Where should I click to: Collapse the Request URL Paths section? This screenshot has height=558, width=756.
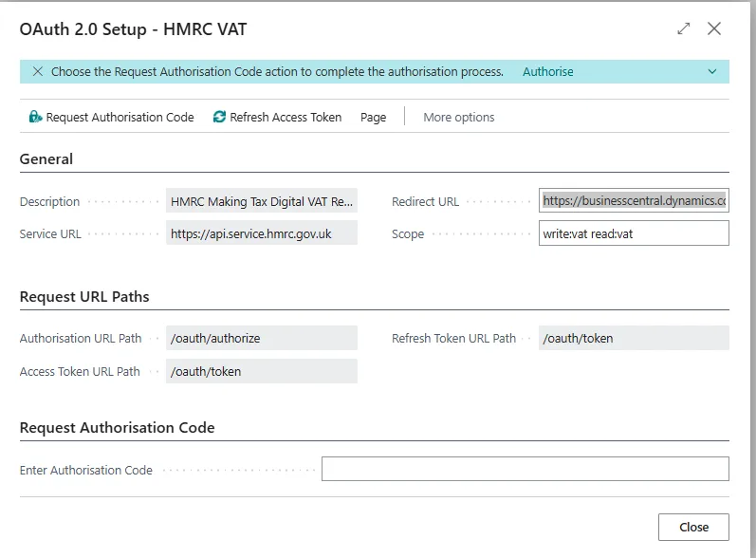coord(84,297)
